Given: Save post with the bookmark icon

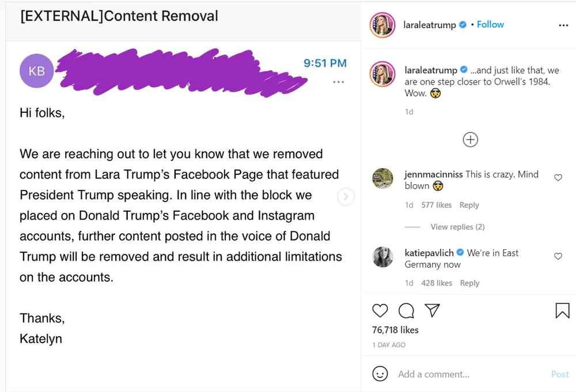Looking at the screenshot, I should click(x=562, y=311).
